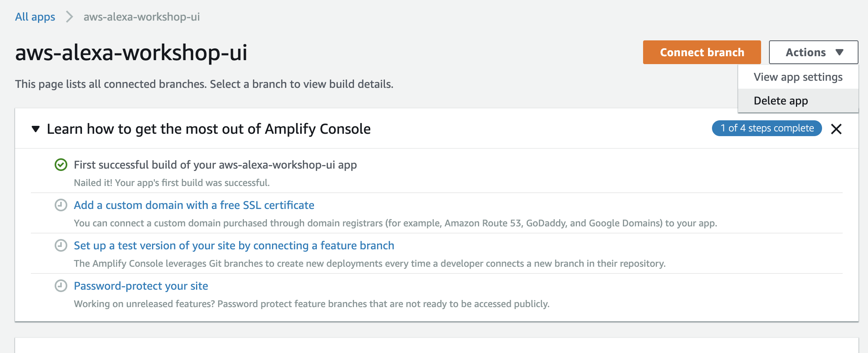Open the Actions dropdown button
This screenshot has height=353, width=868.
point(813,52)
